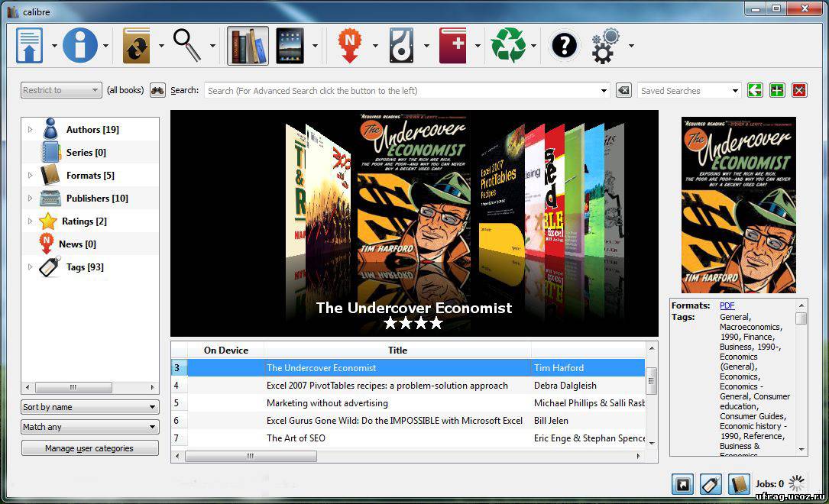Toggle the cover browser button in status bar
Viewport: 829px width, 504px height.
[x=682, y=484]
